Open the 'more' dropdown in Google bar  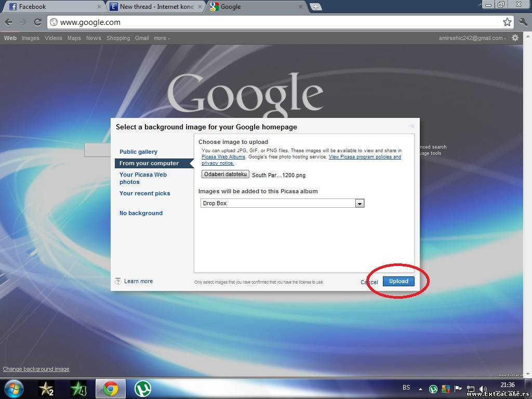[x=162, y=38]
